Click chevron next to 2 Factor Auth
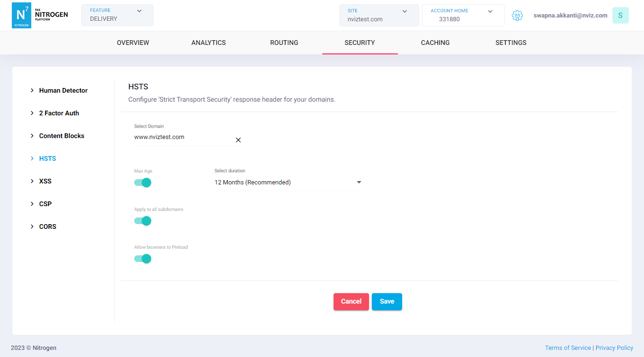Image resolution: width=644 pixels, height=357 pixels. click(x=32, y=113)
